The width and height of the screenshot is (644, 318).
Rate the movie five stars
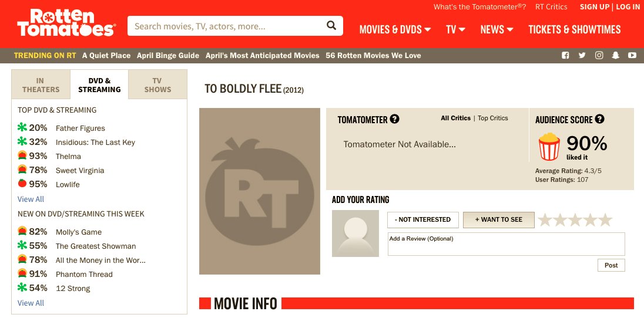605,219
